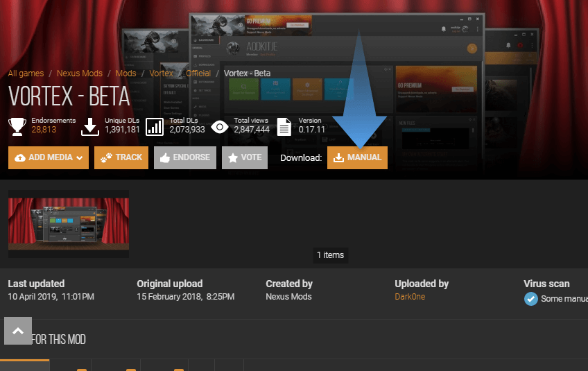Click the VORTEX - BETA page title
This screenshot has height=371, width=588.
69,96
